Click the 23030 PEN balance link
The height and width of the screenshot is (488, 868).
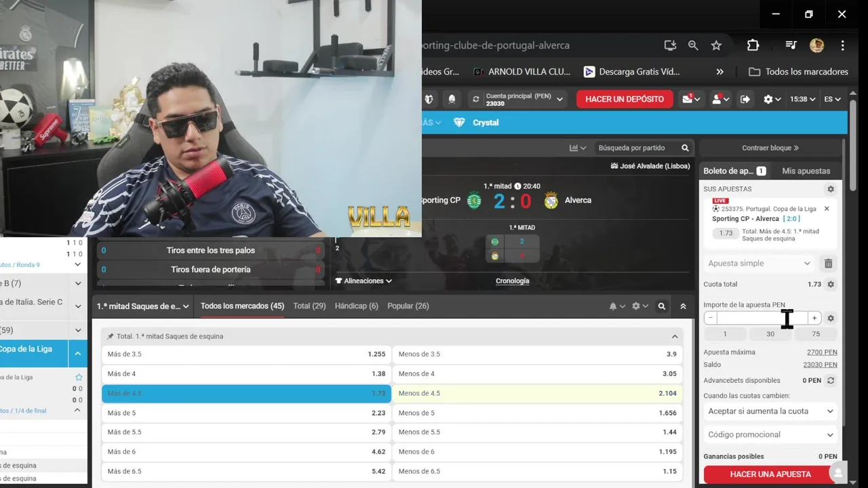(820, 365)
